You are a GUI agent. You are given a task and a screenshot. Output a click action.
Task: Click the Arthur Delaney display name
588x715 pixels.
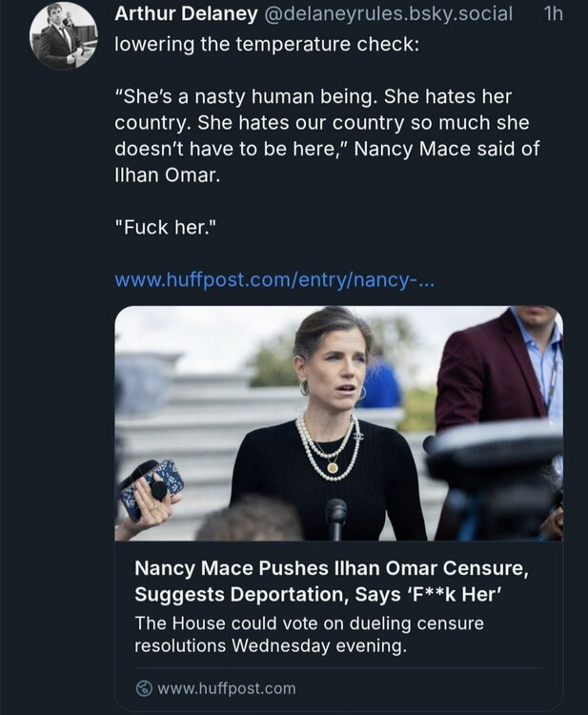(184, 13)
